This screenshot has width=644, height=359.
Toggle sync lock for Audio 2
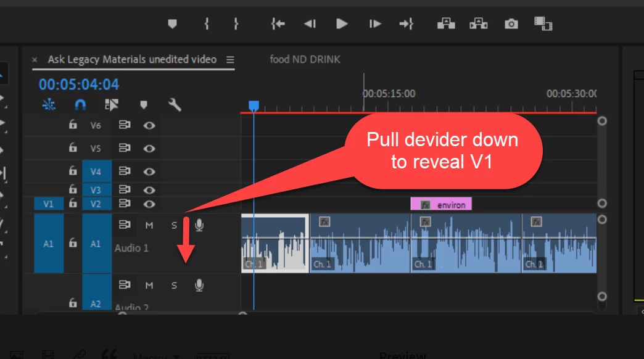pyautogui.click(x=125, y=284)
